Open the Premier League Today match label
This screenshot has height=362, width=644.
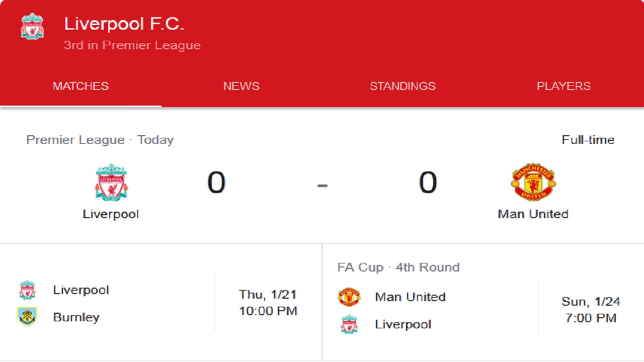(100, 140)
